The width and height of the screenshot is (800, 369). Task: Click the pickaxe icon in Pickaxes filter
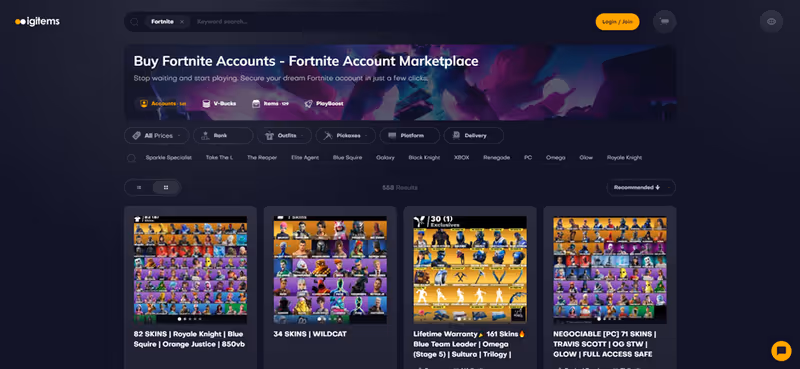[328, 136]
